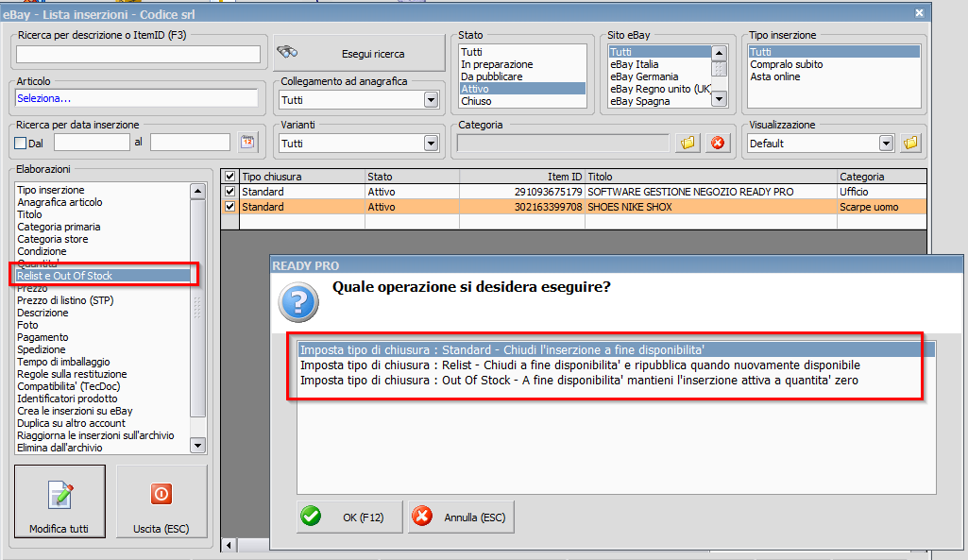This screenshot has width=968, height=560.
Task: Click the Esegui ricerca button
Action: point(359,53)
